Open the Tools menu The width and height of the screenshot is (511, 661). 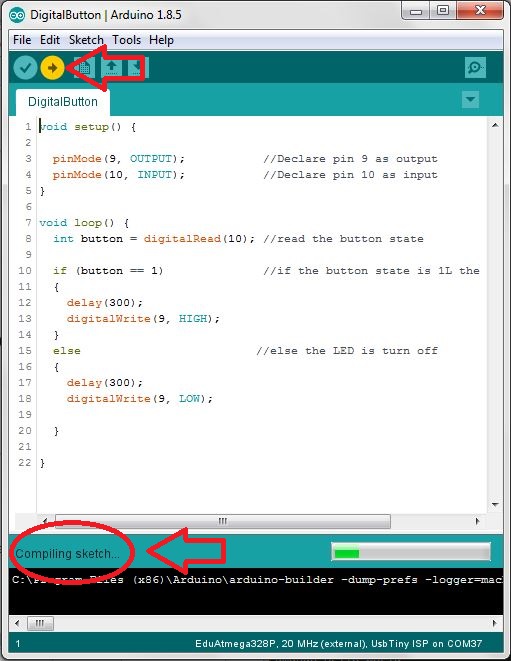[x=126, y=40]
